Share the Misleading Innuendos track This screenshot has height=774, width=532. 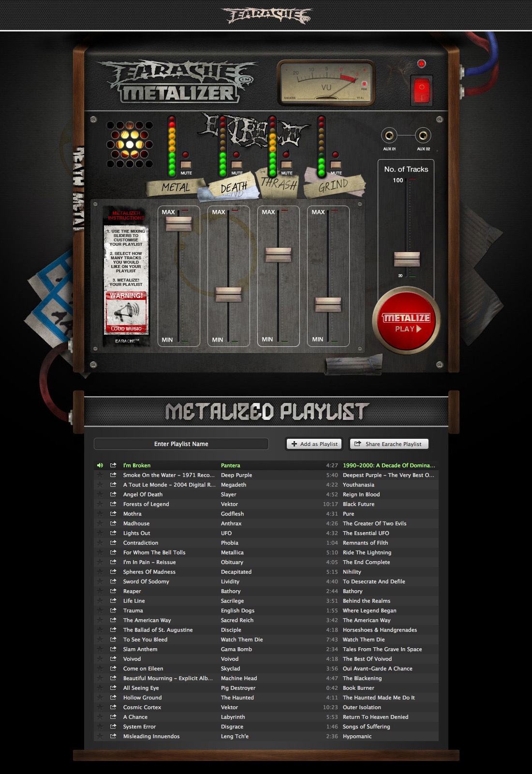113,736
